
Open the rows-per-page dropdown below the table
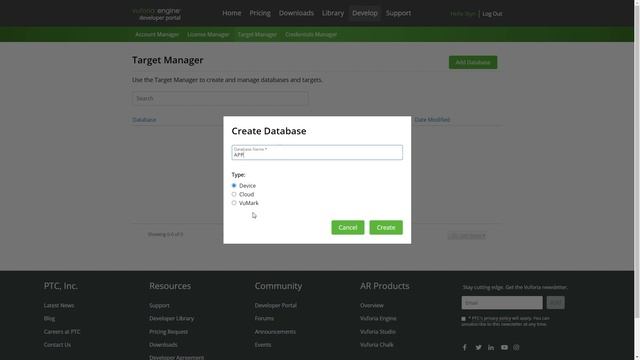467,236
